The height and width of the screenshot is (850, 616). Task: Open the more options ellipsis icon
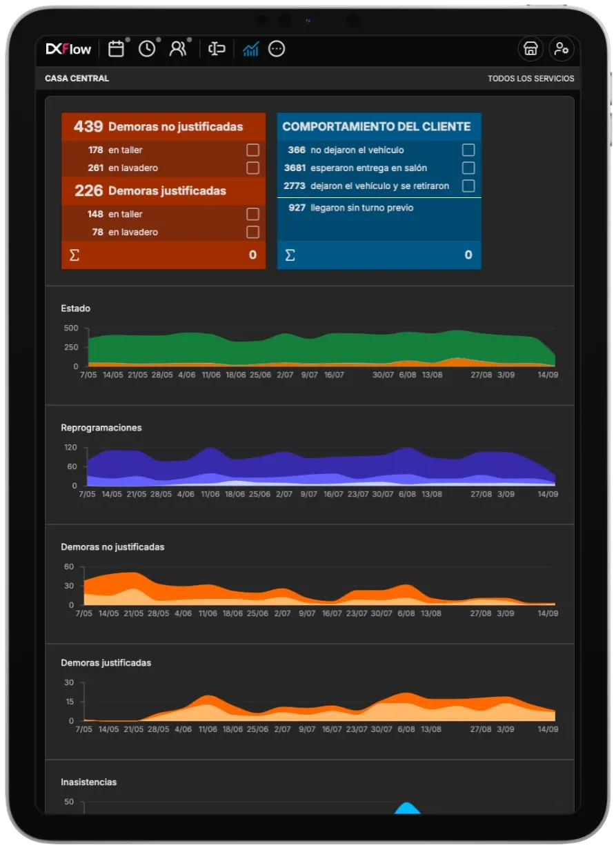pyautogui.click(x=277, y=49)
